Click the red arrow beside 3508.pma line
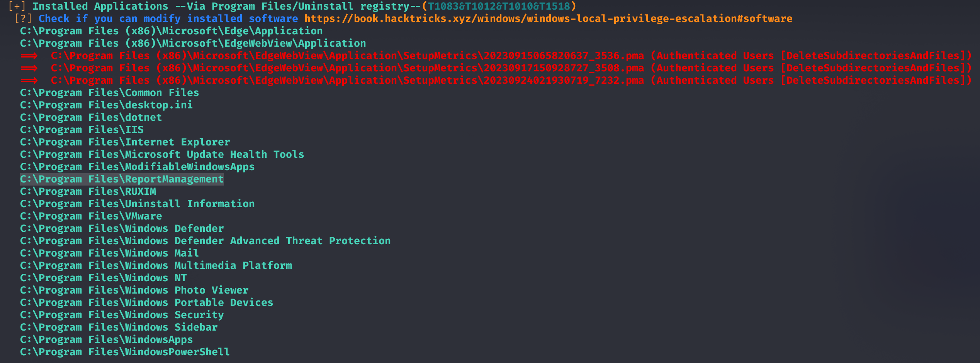The image size is (980, 363). coord(29,68)
